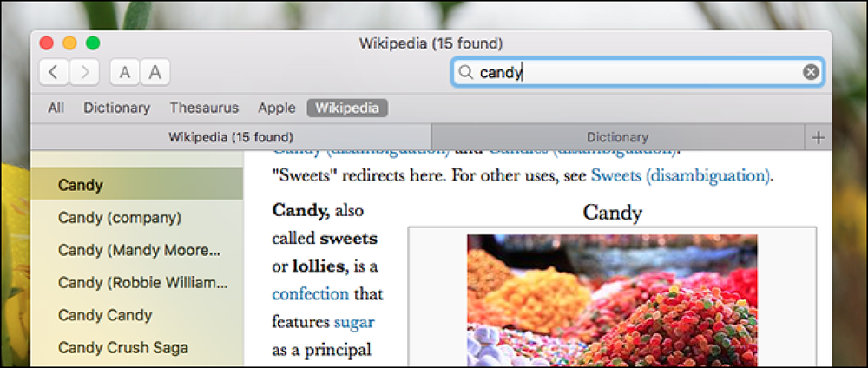
Task: Select Candy Crush Saga result
Action: click(137, 347)
